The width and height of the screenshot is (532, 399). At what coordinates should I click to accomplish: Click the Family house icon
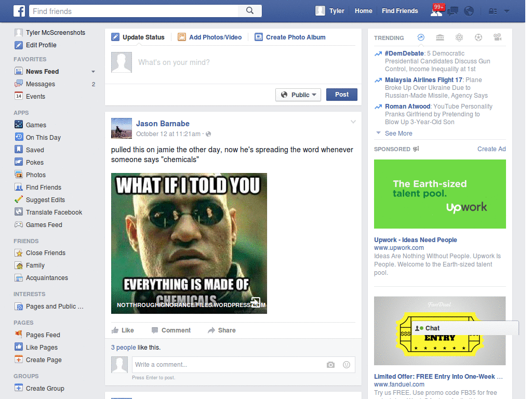point(19,265)
